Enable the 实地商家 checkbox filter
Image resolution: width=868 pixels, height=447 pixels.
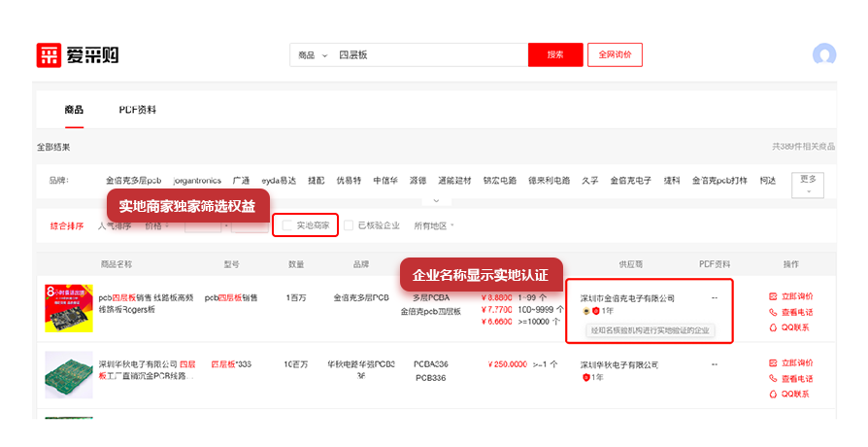coord(287,225)
